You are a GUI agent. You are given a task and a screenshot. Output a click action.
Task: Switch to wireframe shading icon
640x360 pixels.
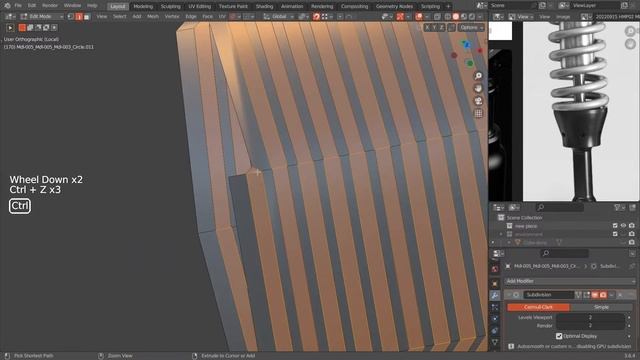pos(448,17)
